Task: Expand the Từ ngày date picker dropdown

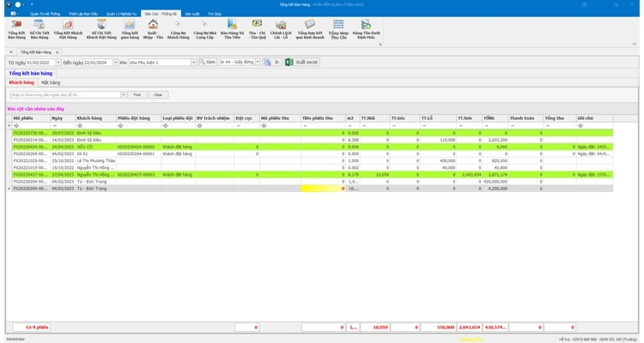Action: click(58, 63)
